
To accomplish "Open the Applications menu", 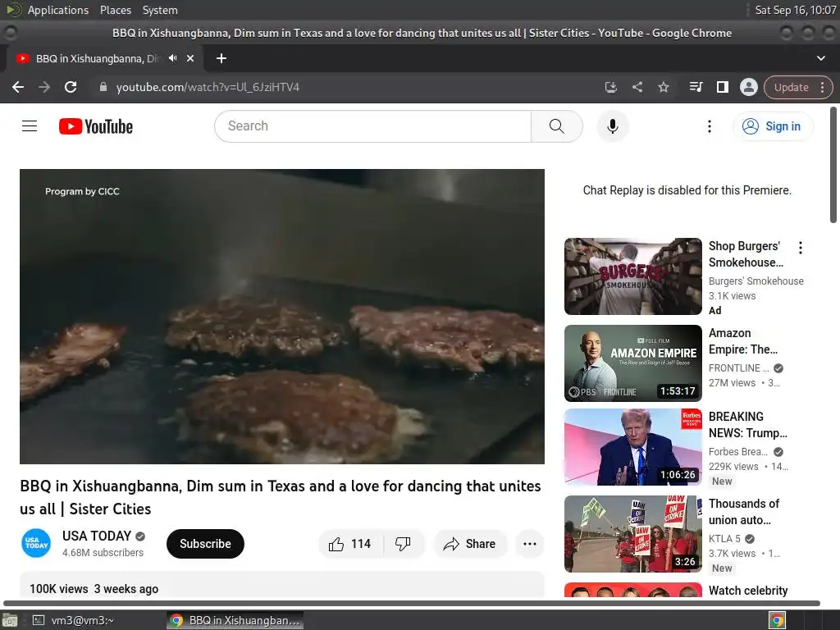I will point(58,10).
